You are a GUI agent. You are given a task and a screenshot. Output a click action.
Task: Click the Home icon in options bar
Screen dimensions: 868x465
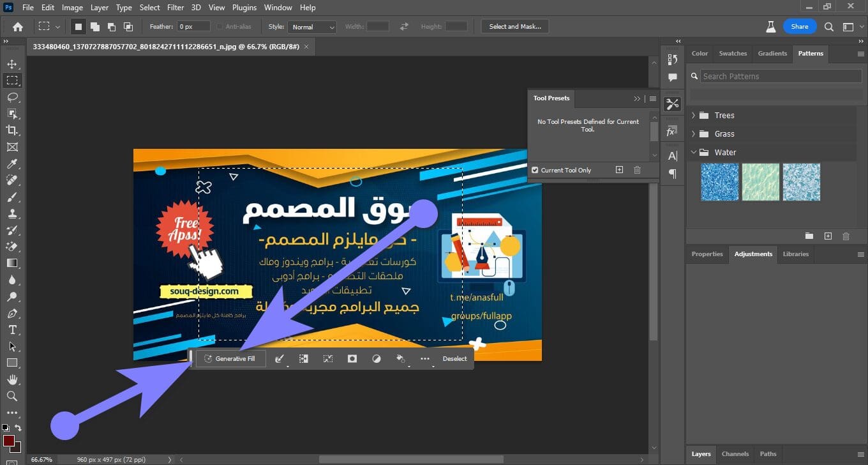click(x=18, y=27)
